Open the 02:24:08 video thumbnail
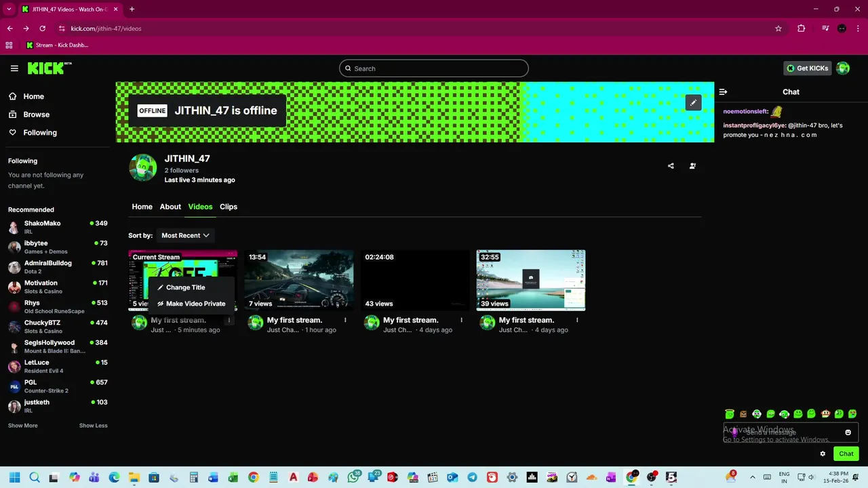The width and height of the screenshot is (868, 488). (415, 281)
